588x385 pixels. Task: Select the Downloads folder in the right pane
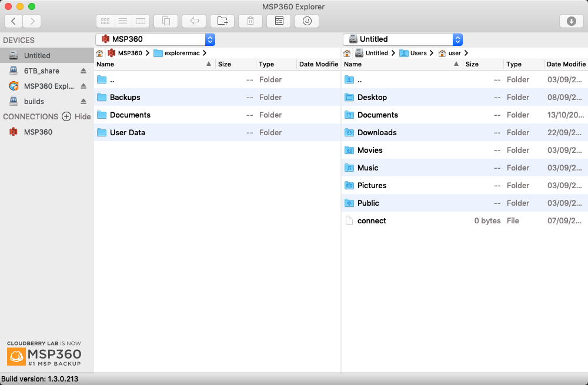tap(465, 132)
